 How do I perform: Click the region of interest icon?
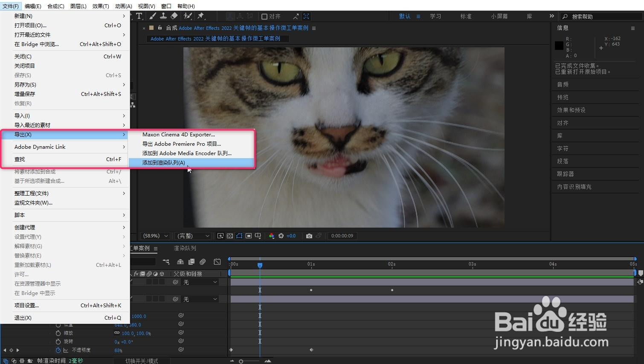tap(249, 236)
